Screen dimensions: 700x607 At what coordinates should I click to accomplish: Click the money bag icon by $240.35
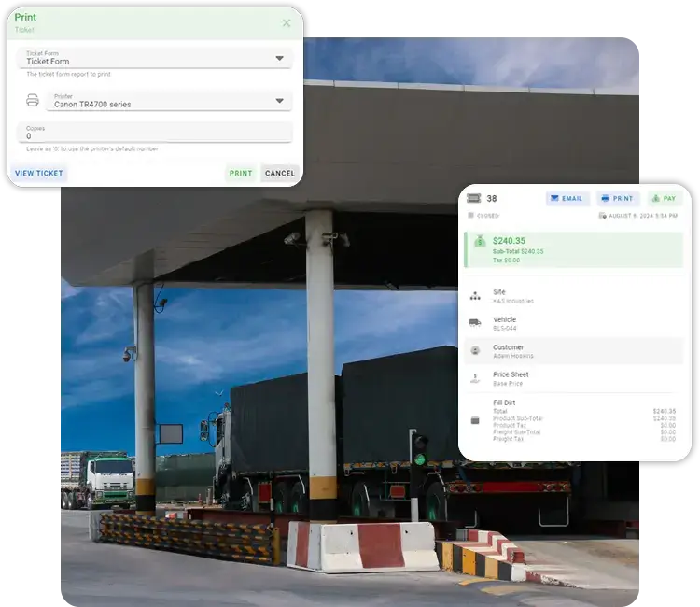tap(477, 243)
